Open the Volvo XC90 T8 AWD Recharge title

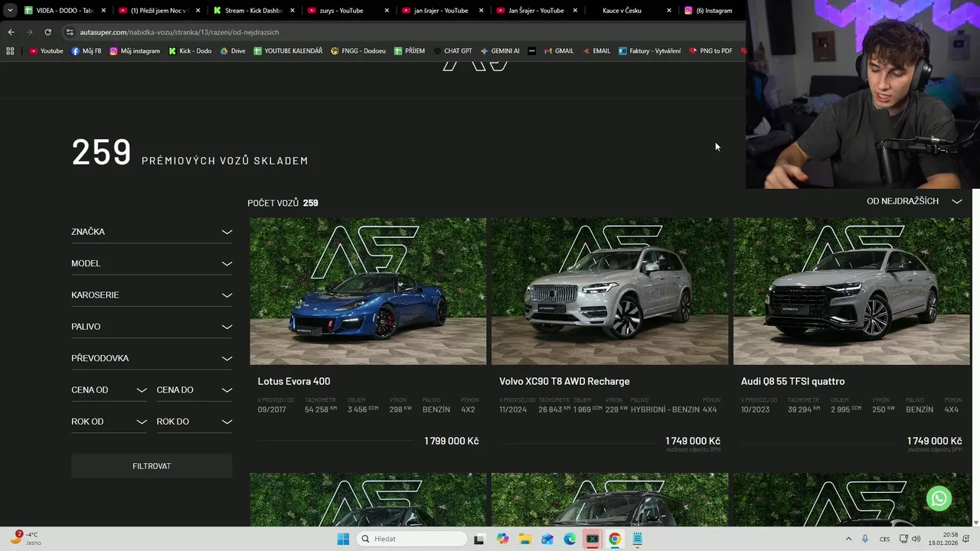click(564, 381)
